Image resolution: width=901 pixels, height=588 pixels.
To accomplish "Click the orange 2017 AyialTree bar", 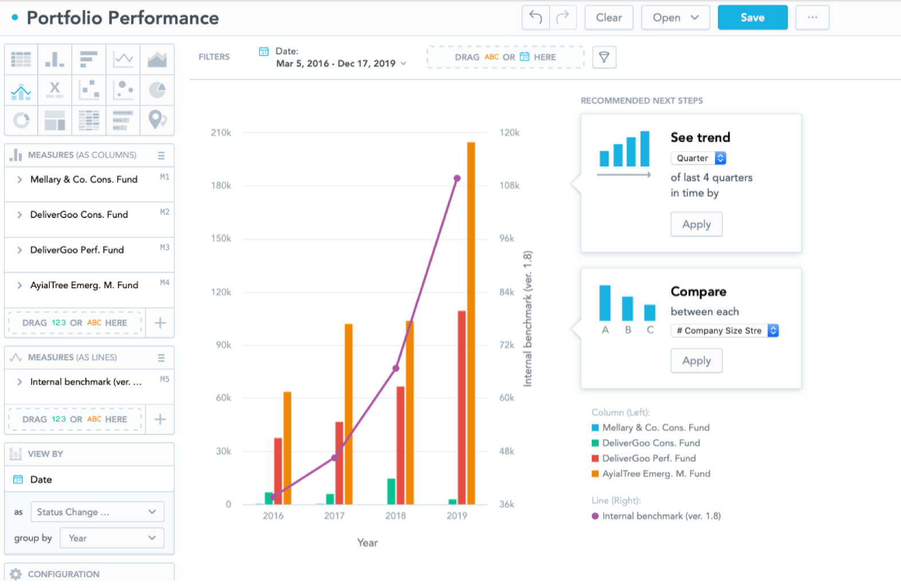I will click(x=349, y=414).
